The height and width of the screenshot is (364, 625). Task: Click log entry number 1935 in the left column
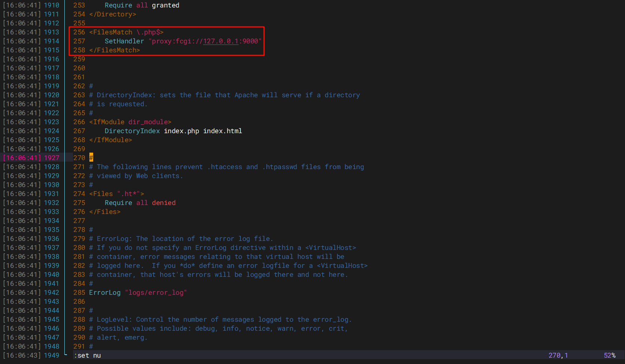52,230
